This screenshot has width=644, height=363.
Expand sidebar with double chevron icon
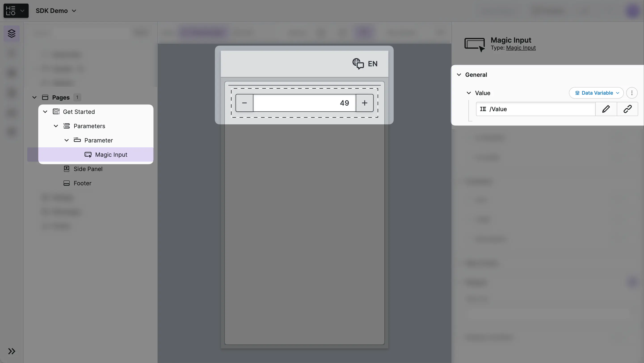coord(11,351)
